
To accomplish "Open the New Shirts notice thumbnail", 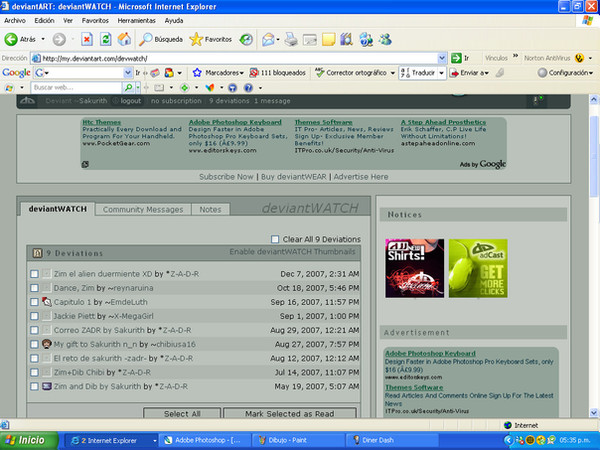I will pos(415,268).
